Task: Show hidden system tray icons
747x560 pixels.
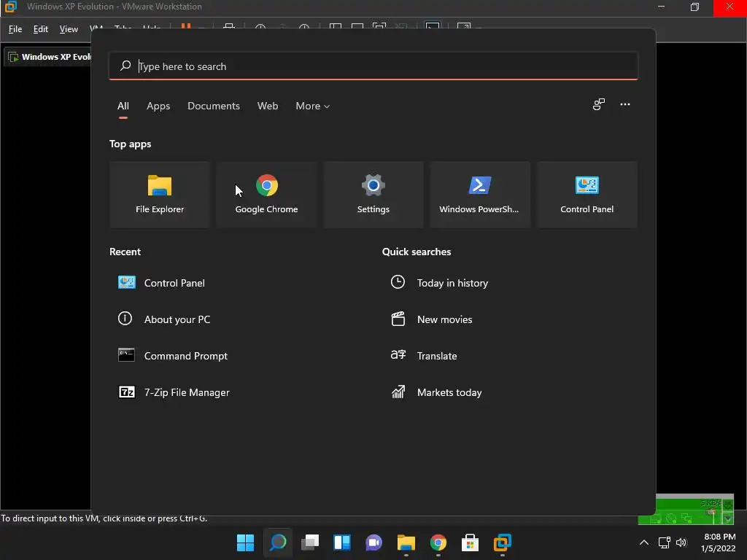Action: 643,542
